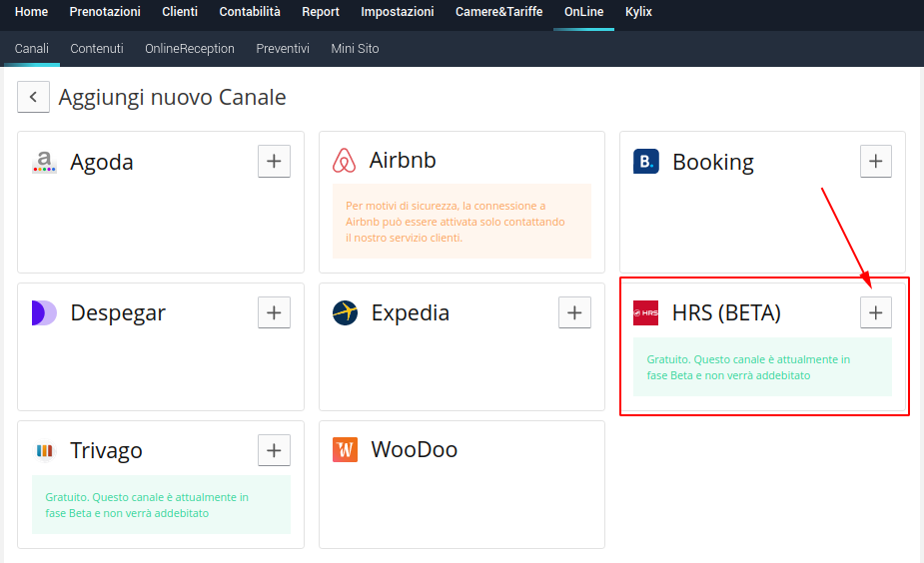Image resolution: width=924 pixels, height=563 pixels.
Task: Click the Expedia channel name
Action: click(411, 313)
